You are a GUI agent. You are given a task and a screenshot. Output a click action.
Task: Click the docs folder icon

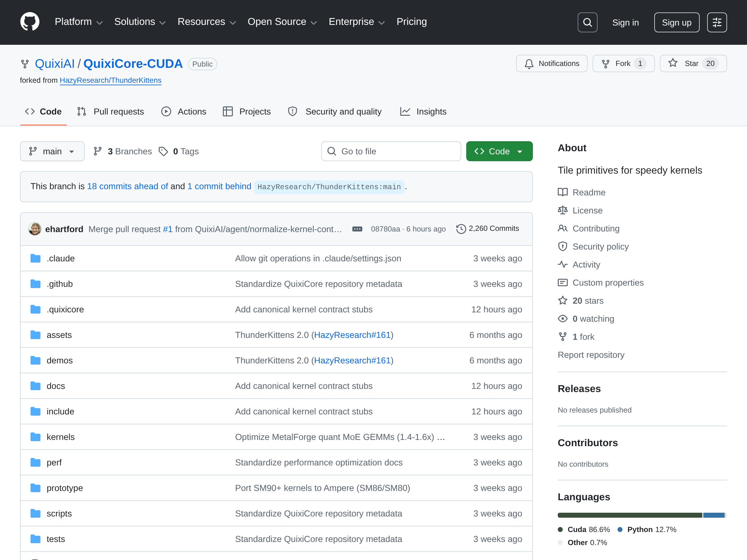35,386
